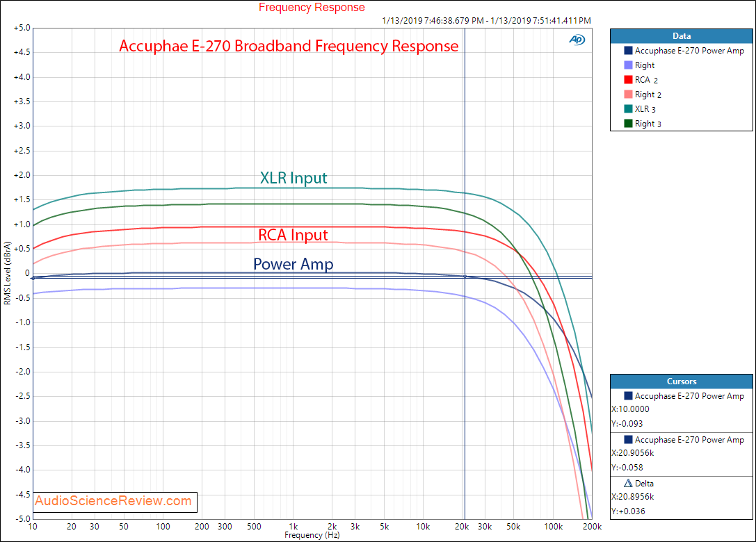Click the Frequency (Hz) axis label
The width and height of the screenshot is (756, 542).
(312, 535)
